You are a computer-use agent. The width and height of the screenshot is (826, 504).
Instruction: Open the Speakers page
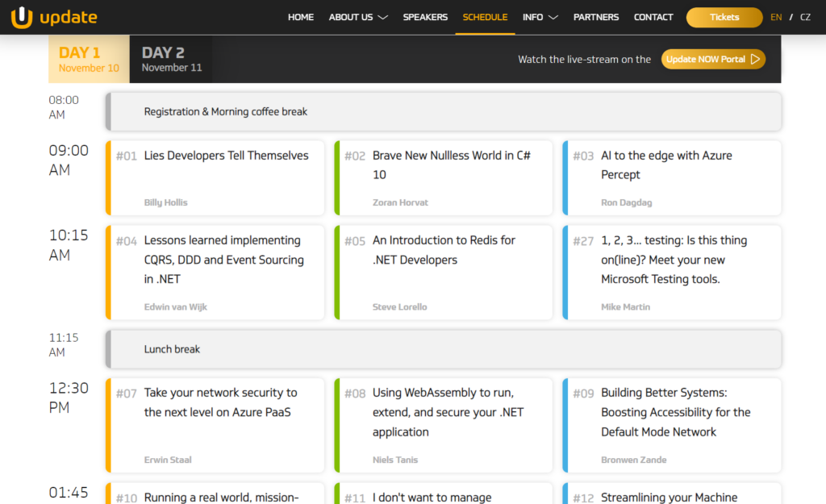425,18
